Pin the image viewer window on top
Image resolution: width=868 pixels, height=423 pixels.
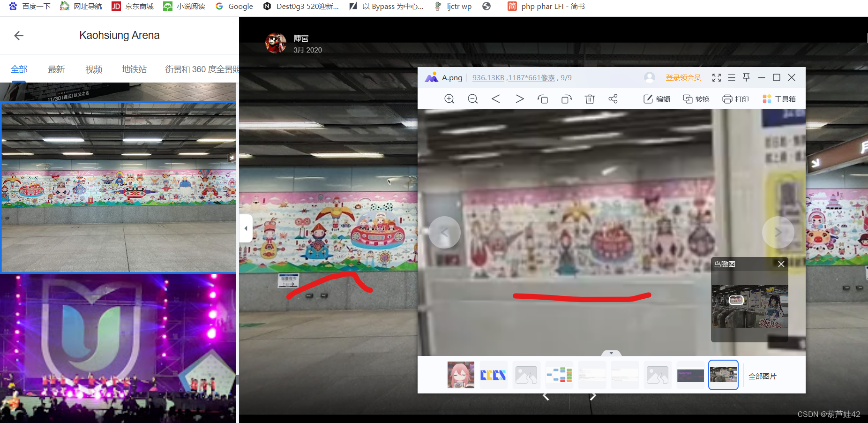pos(747,77)
